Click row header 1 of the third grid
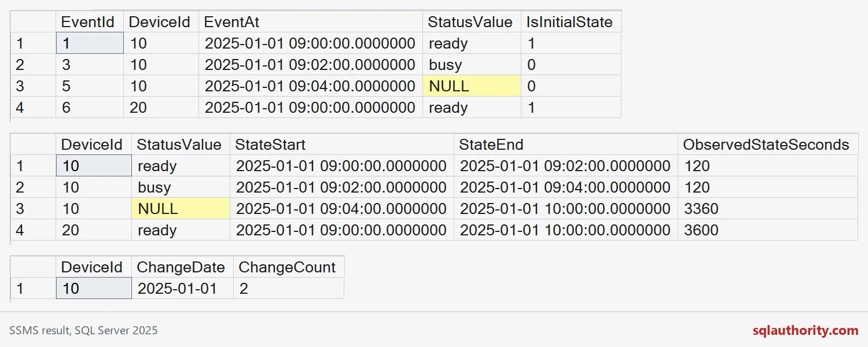The image size is (868, 347). (x=33, y=289)
